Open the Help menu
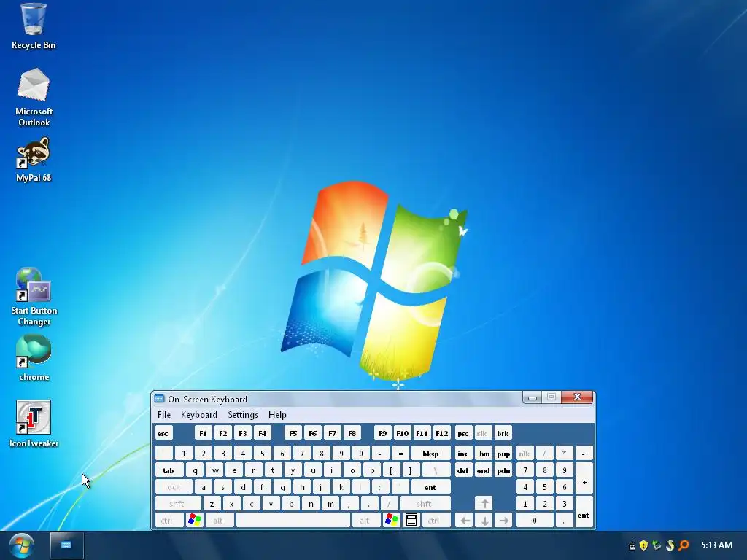Viewport: 747px width, 560px height. [x=277, y=415]
